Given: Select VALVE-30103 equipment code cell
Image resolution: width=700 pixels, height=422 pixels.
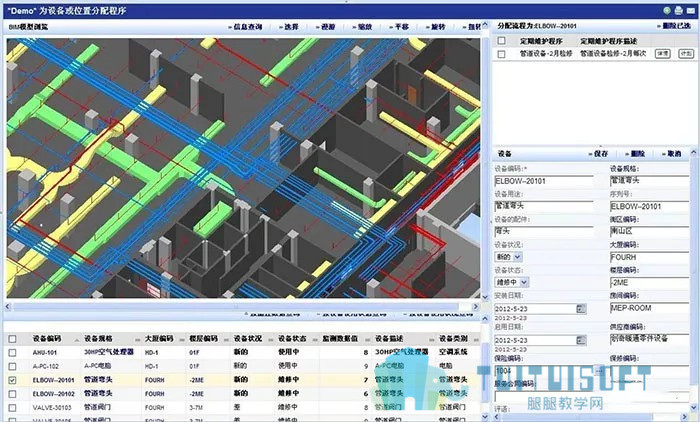Looking at the screenshot, I should pos(52,408).
